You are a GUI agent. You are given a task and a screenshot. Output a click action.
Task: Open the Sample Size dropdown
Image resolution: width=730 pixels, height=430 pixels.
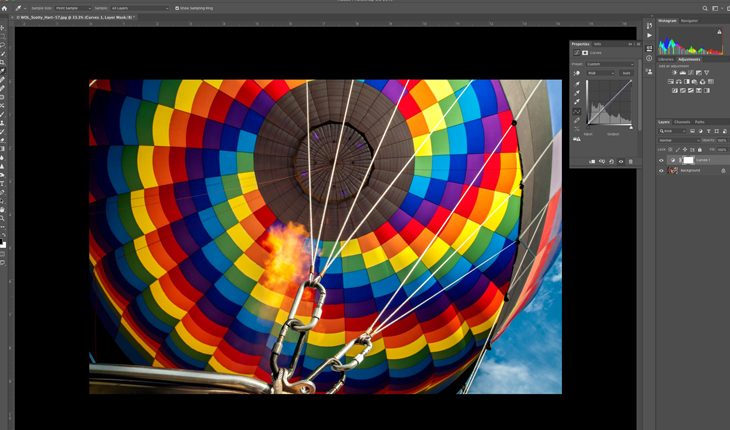coord(73,8)
